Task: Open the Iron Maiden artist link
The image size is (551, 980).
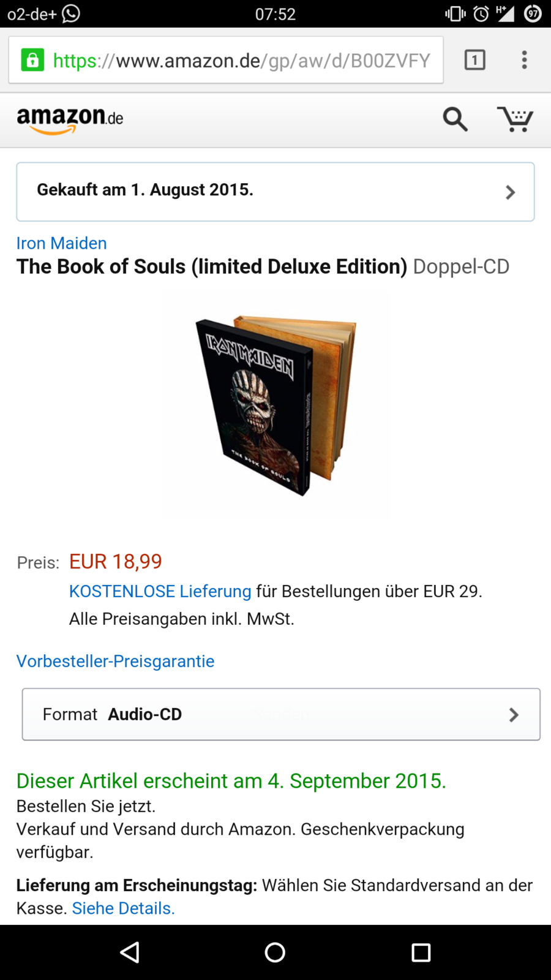Action: (62, 243)
